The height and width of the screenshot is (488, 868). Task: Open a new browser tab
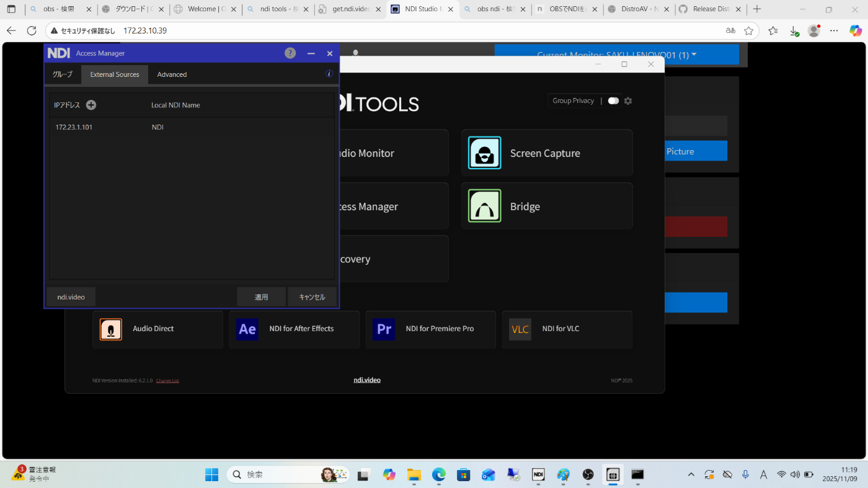click(x=756, y=9)
